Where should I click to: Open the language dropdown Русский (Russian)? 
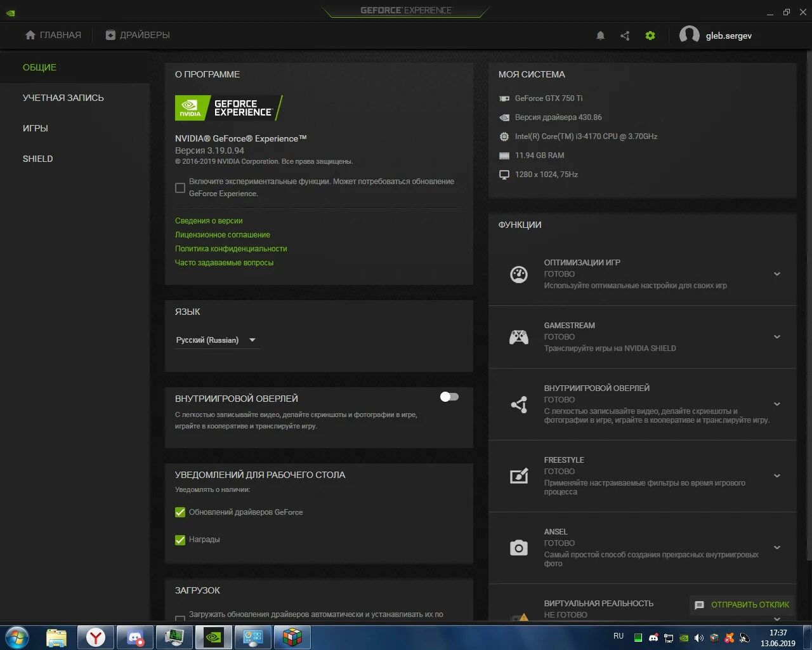217,340
